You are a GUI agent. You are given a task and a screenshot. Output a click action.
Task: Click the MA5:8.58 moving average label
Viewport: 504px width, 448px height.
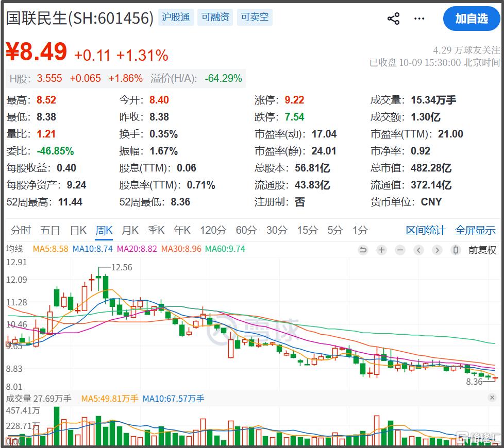51,249
